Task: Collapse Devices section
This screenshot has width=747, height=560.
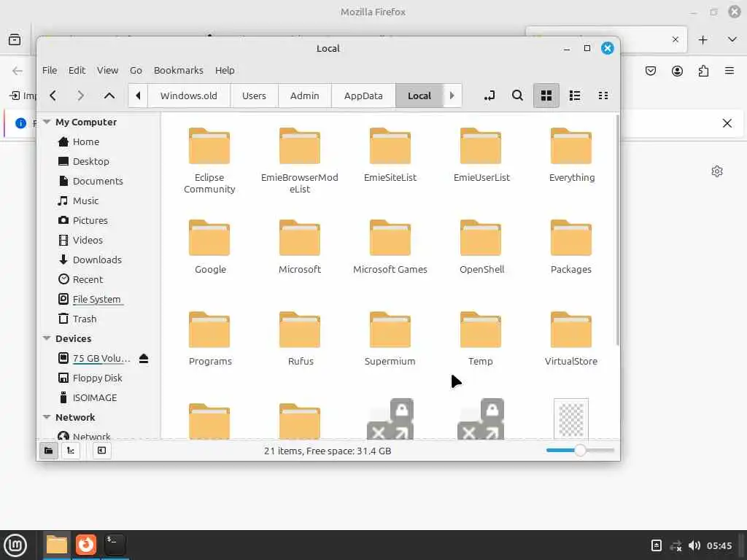Action: pos(47,338)
